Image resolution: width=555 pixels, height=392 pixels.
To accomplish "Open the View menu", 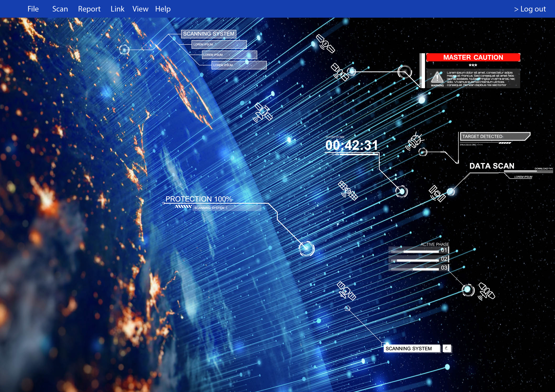I will 140,9.
